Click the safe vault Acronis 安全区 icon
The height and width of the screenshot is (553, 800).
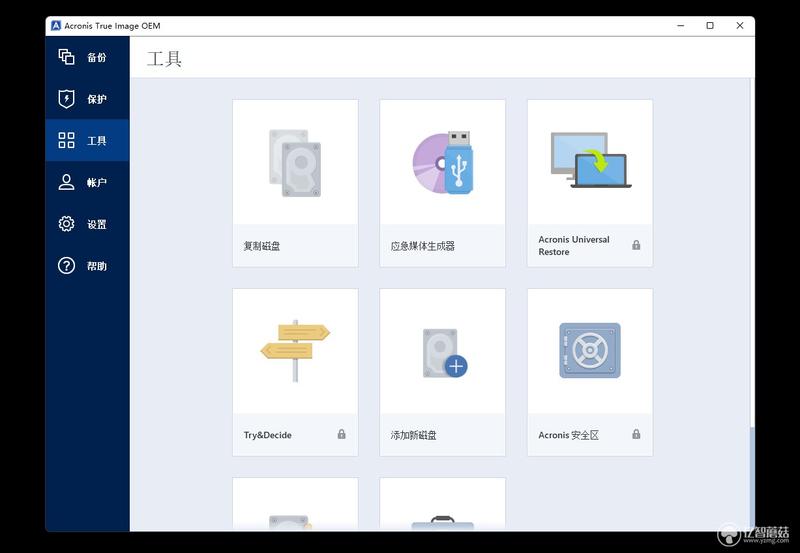pyautogui.click(x=590, y=350)
